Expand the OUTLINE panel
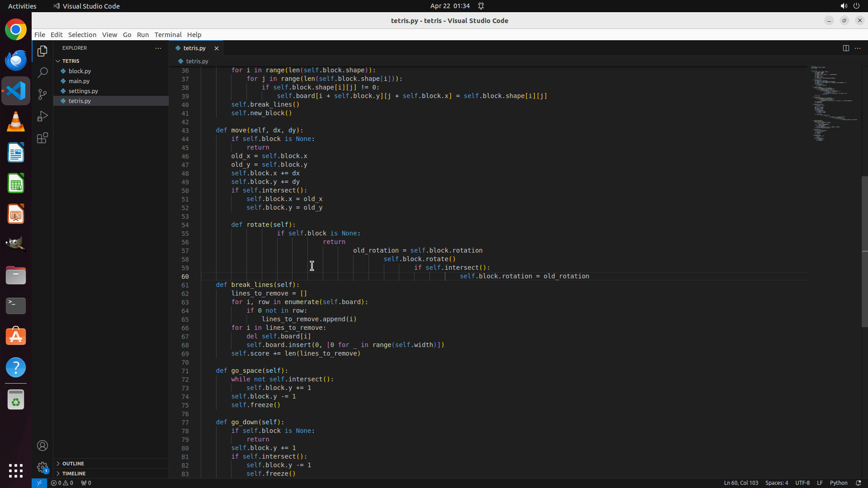 pos(73,464)
